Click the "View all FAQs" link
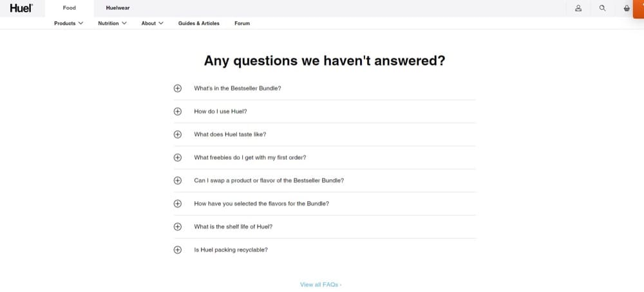Screen dimensions: 644x292 click(x=321, y=285)
